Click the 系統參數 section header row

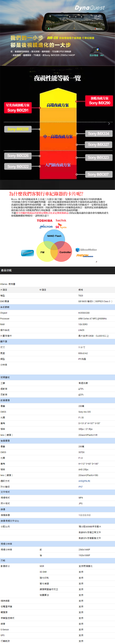click(57, 307)
